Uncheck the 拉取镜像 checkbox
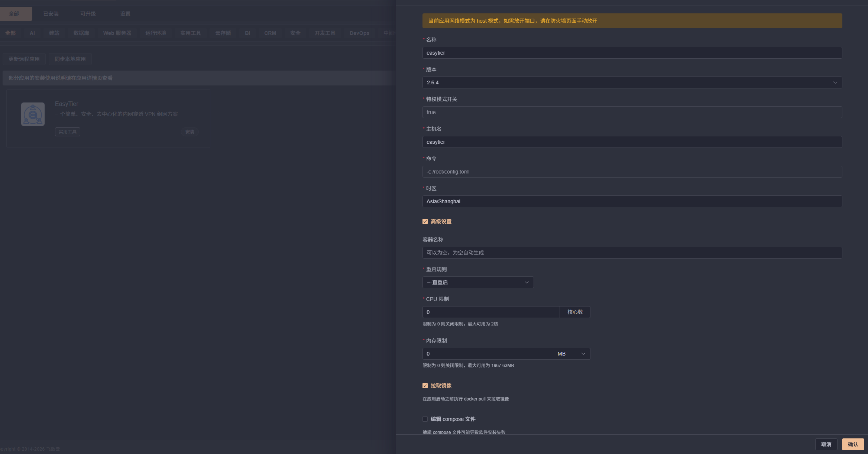The image size is (868, 454). tap(425, 386)
